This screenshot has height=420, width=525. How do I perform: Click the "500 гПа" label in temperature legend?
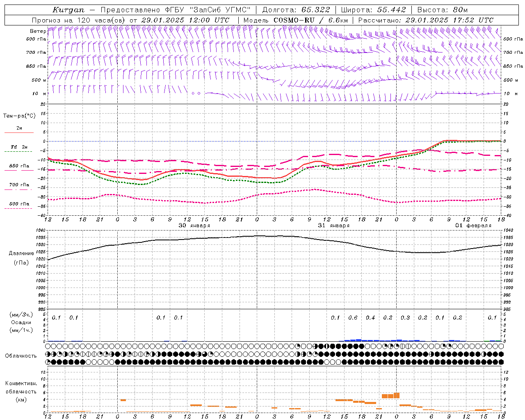tap(19, 204)
